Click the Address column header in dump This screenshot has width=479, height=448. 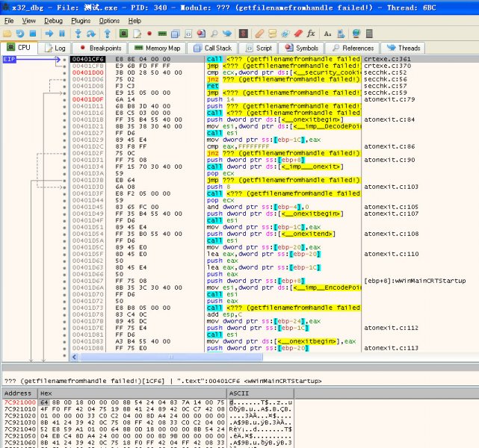click(x=19, y=393)
